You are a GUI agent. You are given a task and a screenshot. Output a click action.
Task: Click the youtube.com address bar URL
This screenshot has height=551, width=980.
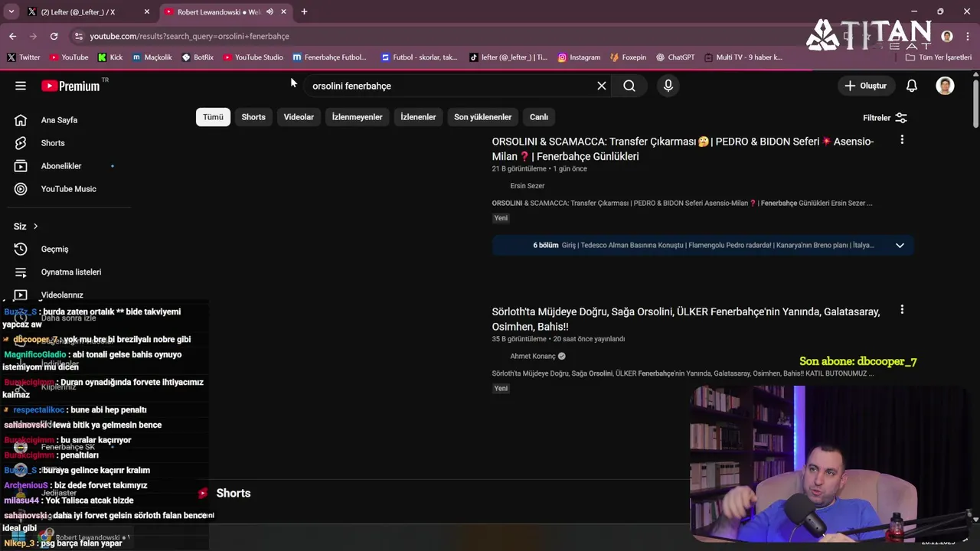pos(189,36)
